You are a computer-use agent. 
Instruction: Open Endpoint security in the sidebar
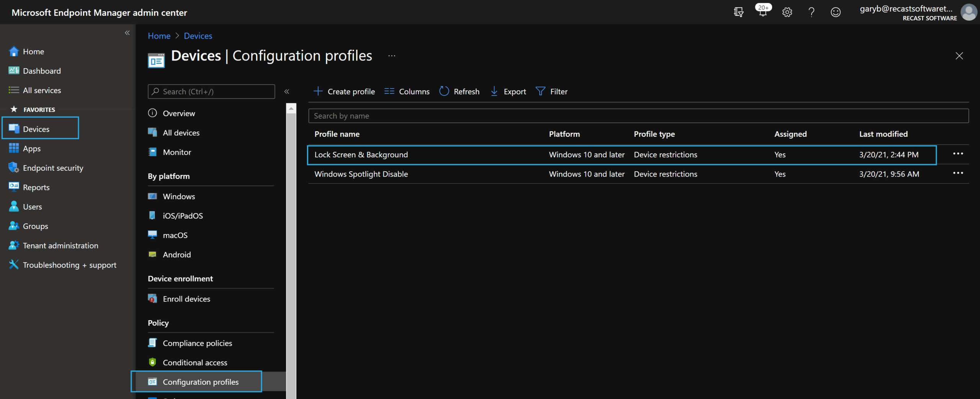[x=53, y=168]
